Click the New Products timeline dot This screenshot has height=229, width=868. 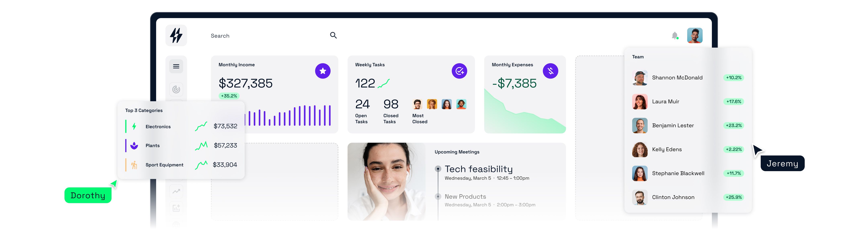pyautogui.click(x=438, y=196)
